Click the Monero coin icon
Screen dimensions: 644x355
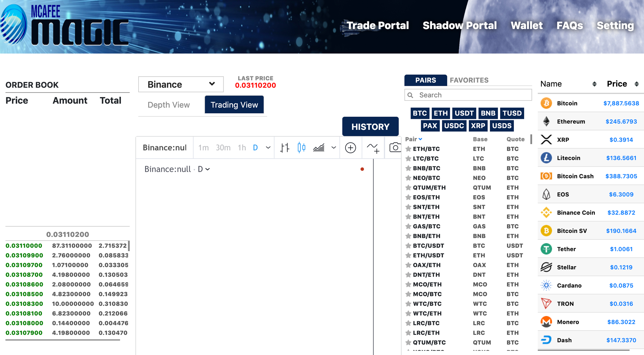coord(546,322)
